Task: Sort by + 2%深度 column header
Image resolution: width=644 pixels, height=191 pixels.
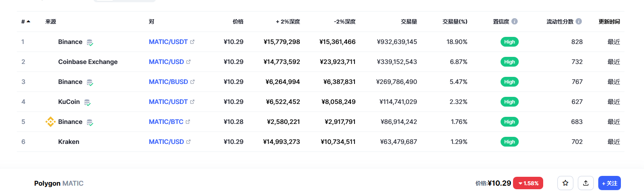Action: (x=288, y=21)
